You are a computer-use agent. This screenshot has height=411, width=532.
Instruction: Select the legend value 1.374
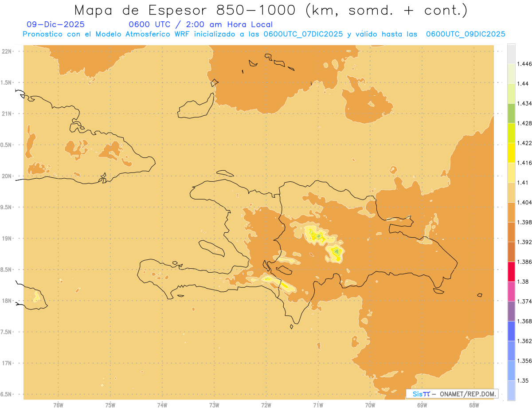pos(524,301)
